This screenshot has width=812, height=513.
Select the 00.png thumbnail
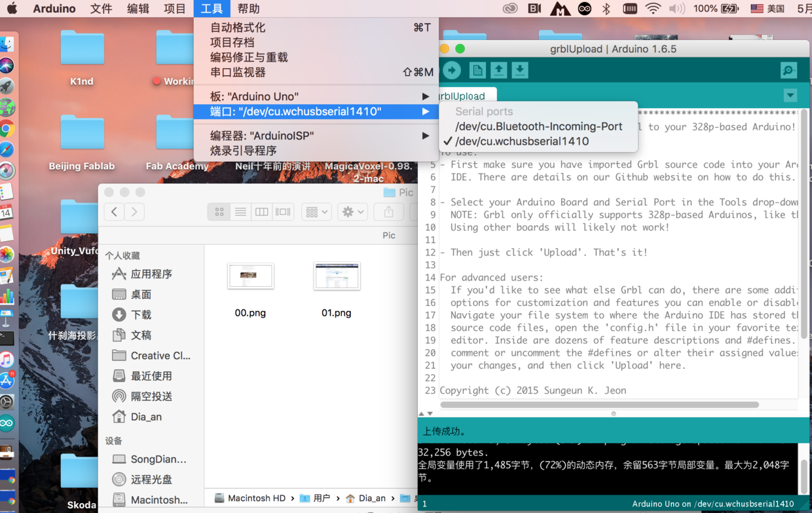(250, 276)
